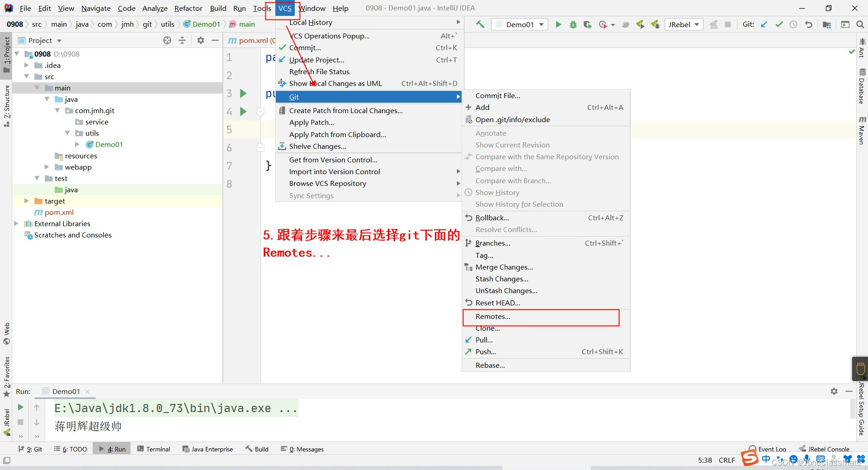Open Project Structure icon in toolbar
This screenshot has height=470, width=868.
point(827,24)
